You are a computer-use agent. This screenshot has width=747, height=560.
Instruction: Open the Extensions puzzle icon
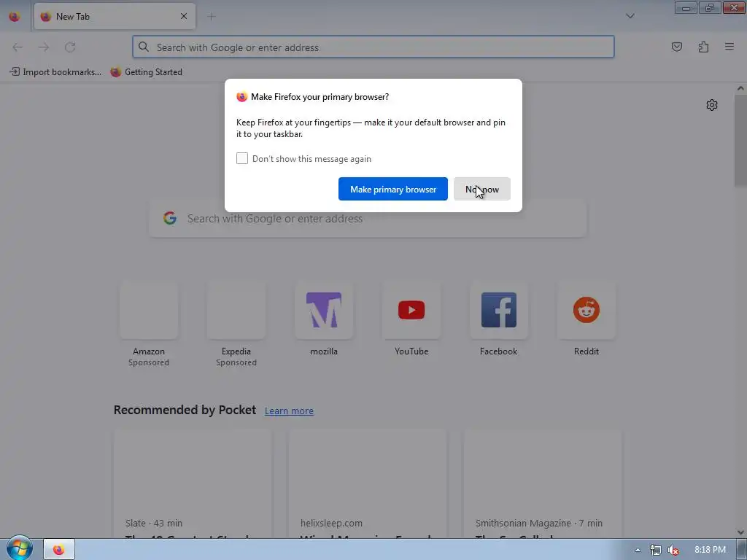(703, 47)
